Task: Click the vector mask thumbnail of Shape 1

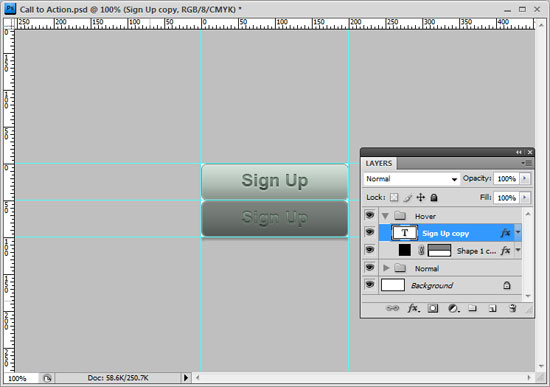Action: [440, 251]
